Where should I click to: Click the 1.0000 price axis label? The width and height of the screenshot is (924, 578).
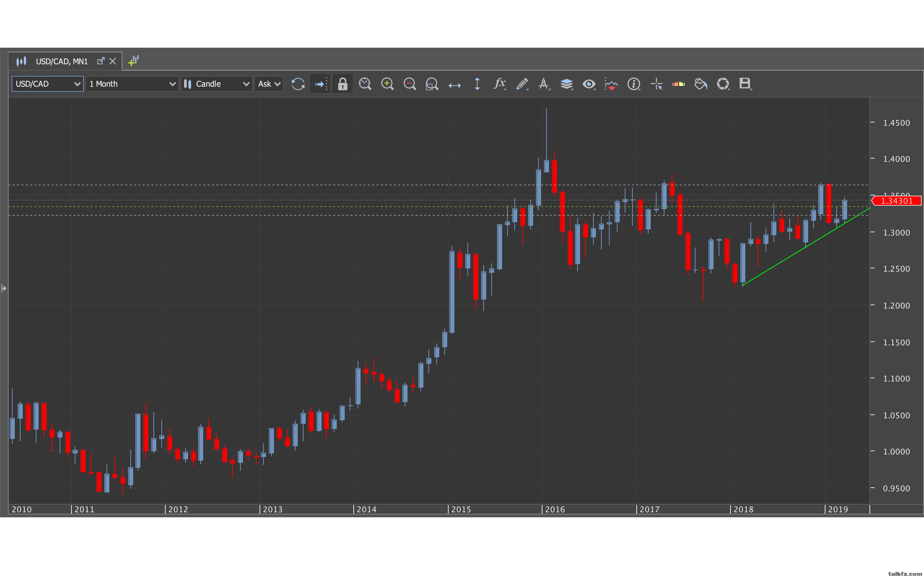click(x=896, y=452)
